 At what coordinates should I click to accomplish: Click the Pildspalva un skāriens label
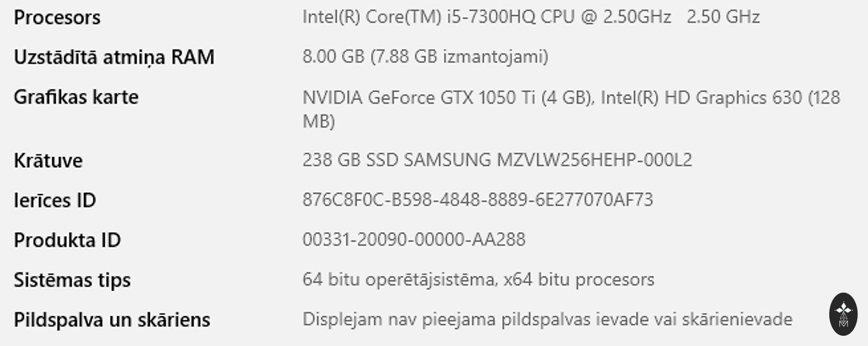112,320
